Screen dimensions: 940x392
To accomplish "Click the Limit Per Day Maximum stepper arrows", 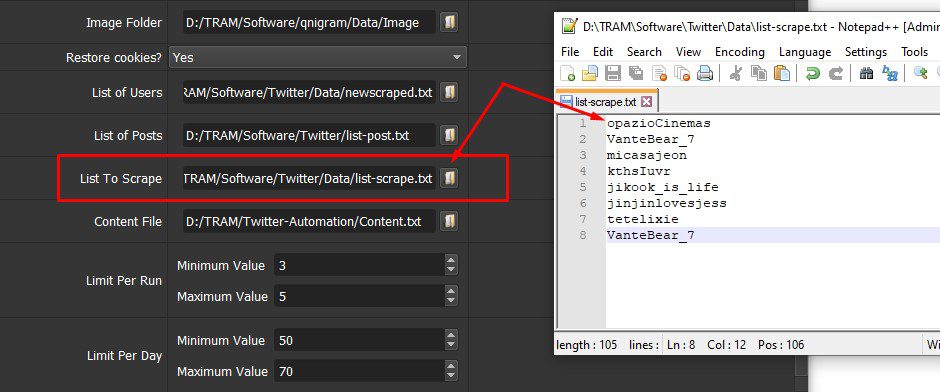I will click(x=451, y=372).
